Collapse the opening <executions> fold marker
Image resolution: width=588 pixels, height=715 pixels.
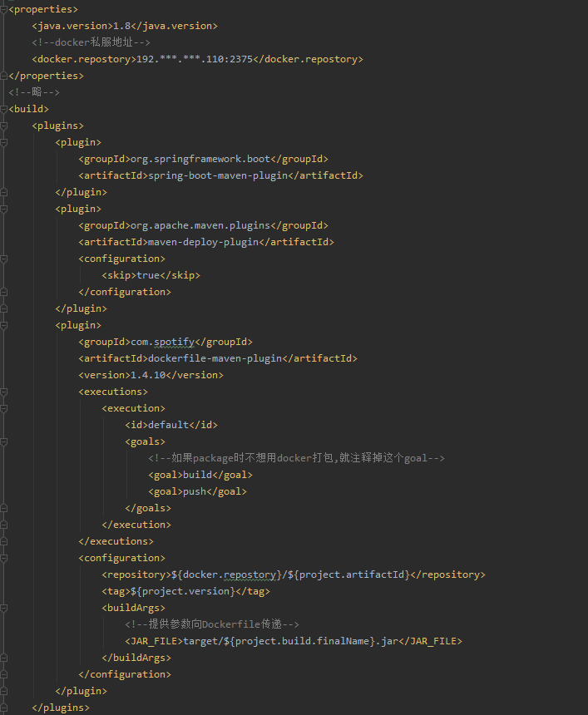[x=3, y=392]
